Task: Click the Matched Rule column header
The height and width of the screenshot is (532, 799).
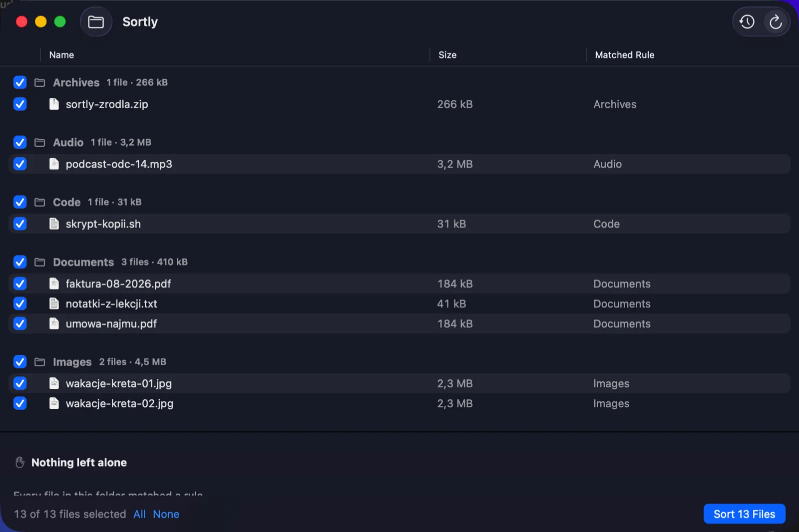Action: click(624, 55)
